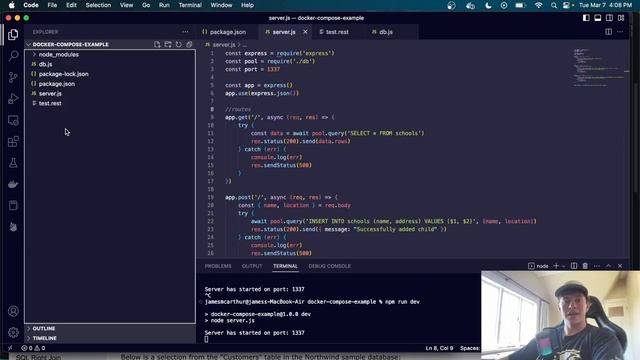Open the remote window status bar indicator
Screen dimensions: 640x360
[x=10, y=348]
